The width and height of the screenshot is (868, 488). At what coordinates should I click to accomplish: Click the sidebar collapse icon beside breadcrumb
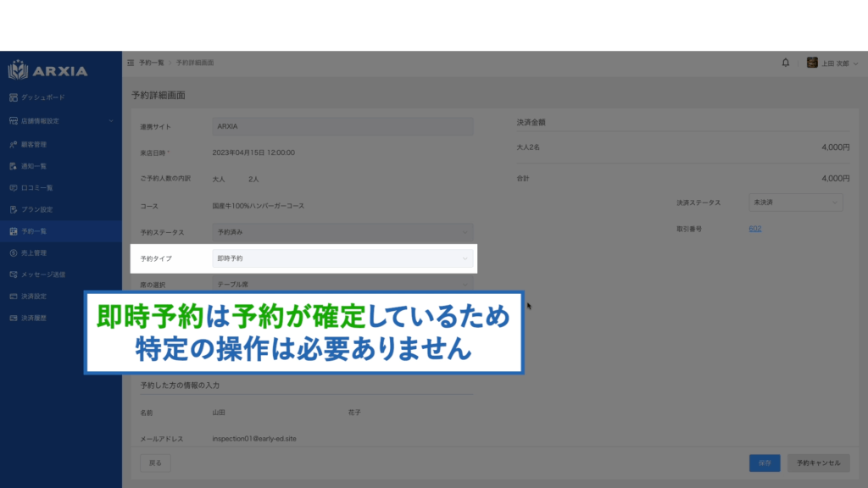point(130,64)
